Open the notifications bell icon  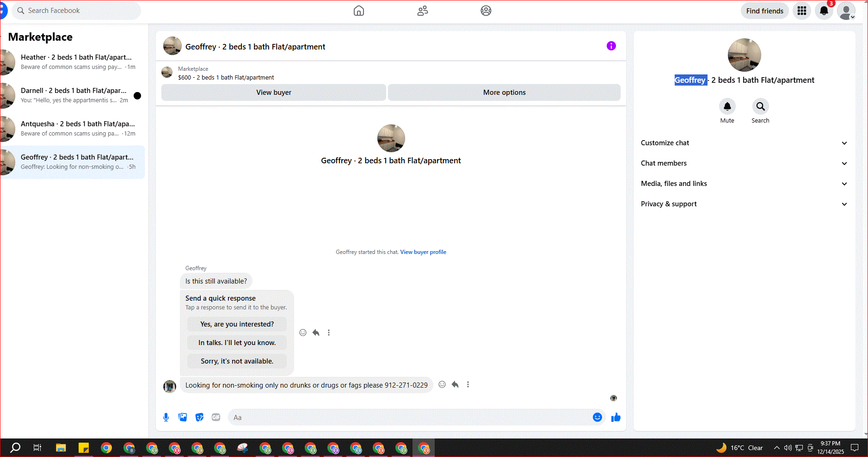[x=824, y=11]
